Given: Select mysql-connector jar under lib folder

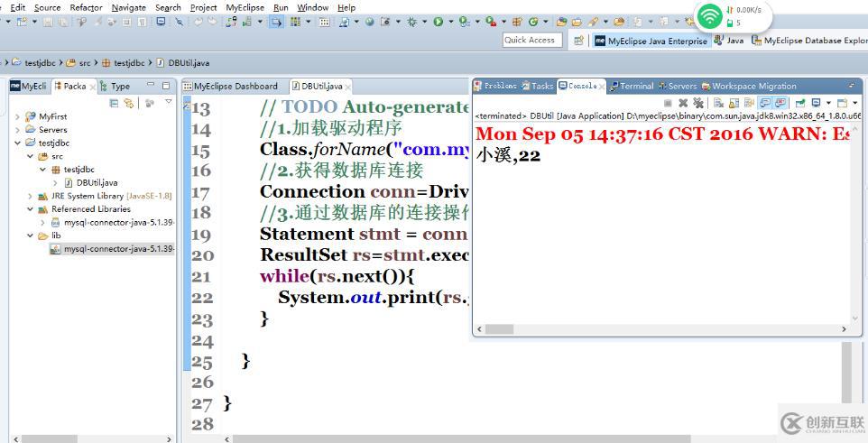Looking at the screenshot, I should (x=113, y=249).
